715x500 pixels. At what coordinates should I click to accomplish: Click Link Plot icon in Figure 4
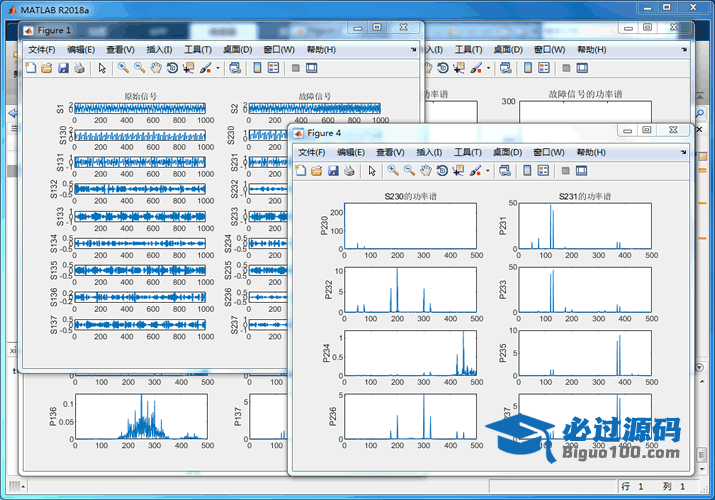pos(505,171)
